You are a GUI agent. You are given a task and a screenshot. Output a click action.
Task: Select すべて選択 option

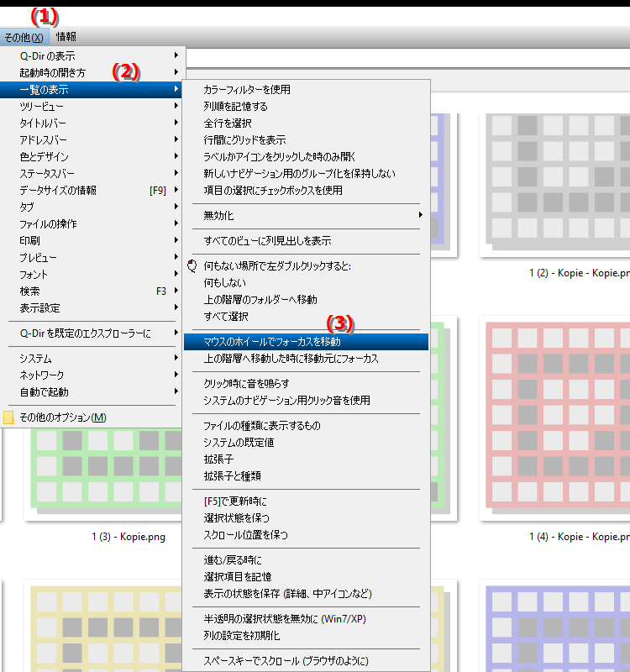[x=306, y=317]
